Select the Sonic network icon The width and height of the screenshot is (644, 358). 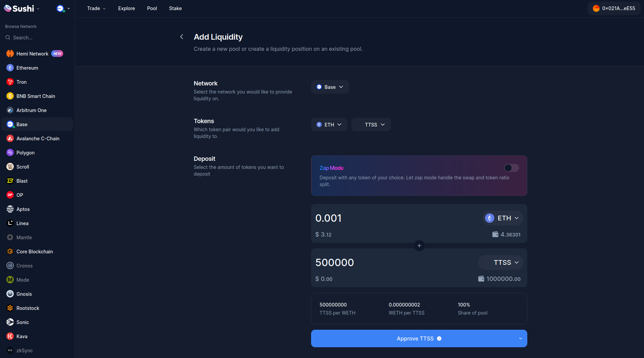coord(10,322)
